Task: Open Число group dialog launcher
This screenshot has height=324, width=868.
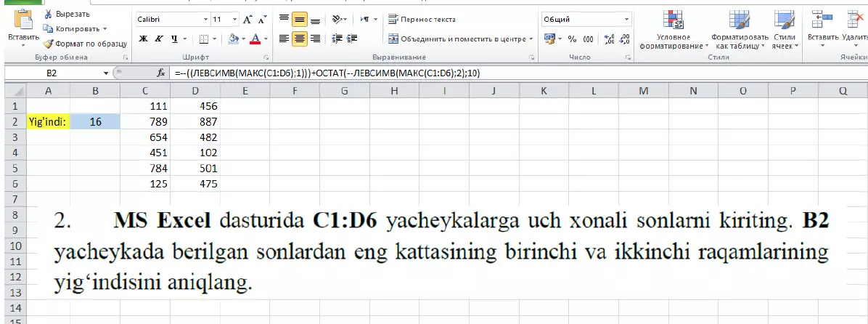Action: tap(629, 57)
